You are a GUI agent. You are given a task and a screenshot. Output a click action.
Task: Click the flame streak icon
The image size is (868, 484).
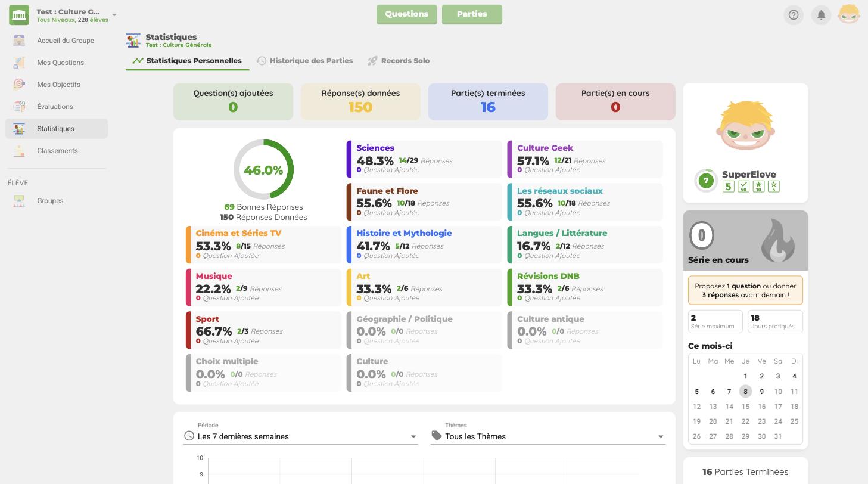point(778,240)
